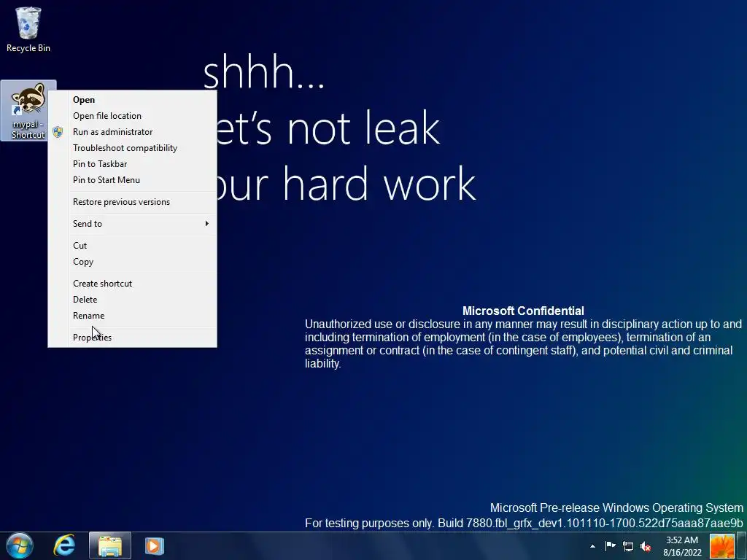Show hidden tray icons arrow
Screen dimensions: 747x560
point(592,546)
